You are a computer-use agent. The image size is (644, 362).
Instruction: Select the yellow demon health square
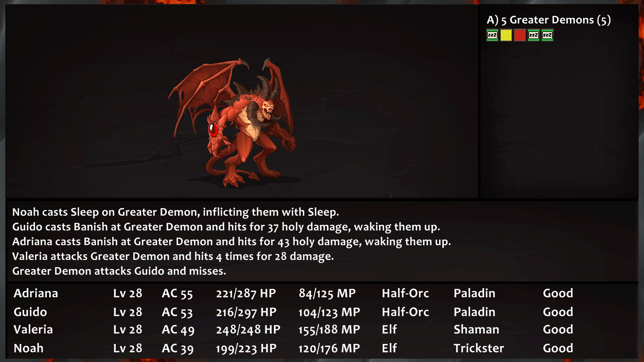point(506,35)
